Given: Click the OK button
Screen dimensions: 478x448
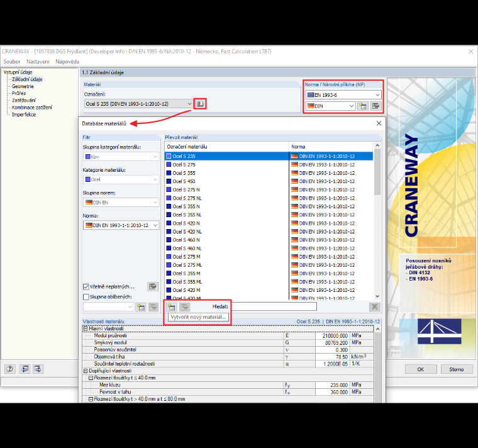Looking at the screenshot, I should [421, 369].
